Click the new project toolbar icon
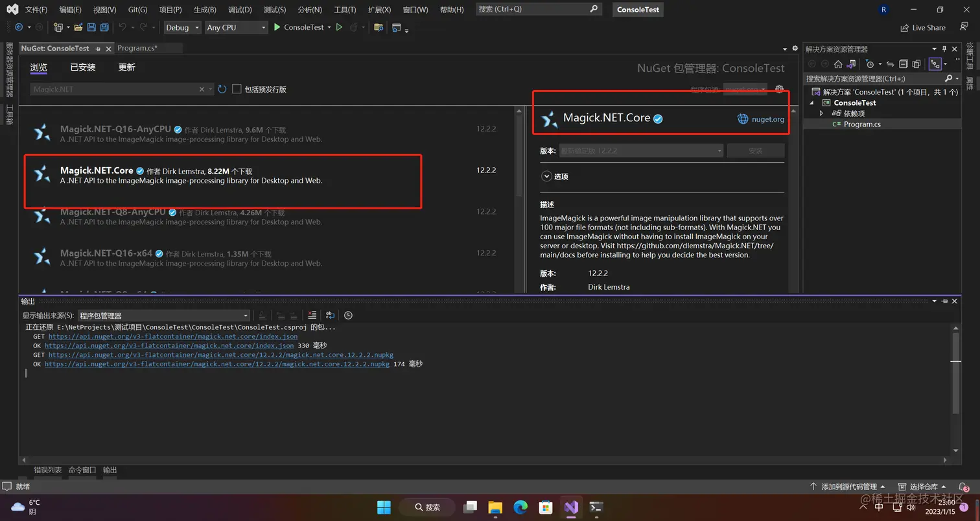Image resolution: width=980 pixels, height=521 pixels. tap(58, 27)
